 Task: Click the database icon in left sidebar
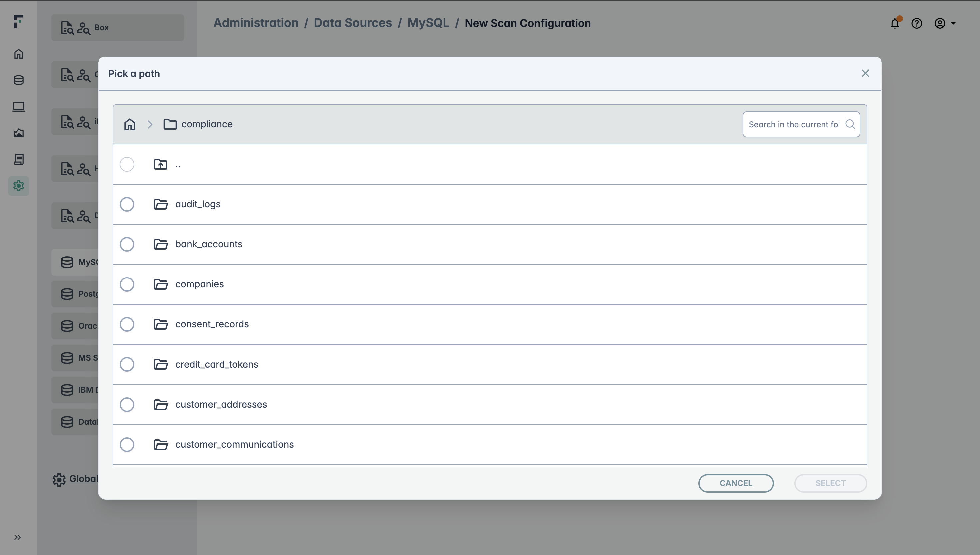(19, 80)
